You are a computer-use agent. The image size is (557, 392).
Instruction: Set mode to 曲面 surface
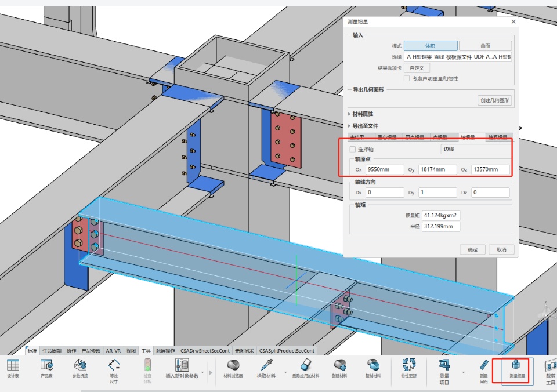tap(485, 46)
